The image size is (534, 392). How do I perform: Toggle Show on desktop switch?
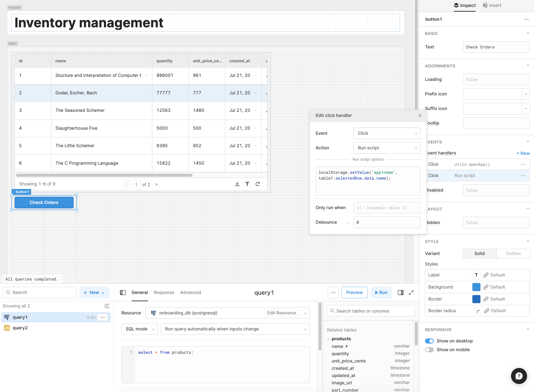[429, 341]
